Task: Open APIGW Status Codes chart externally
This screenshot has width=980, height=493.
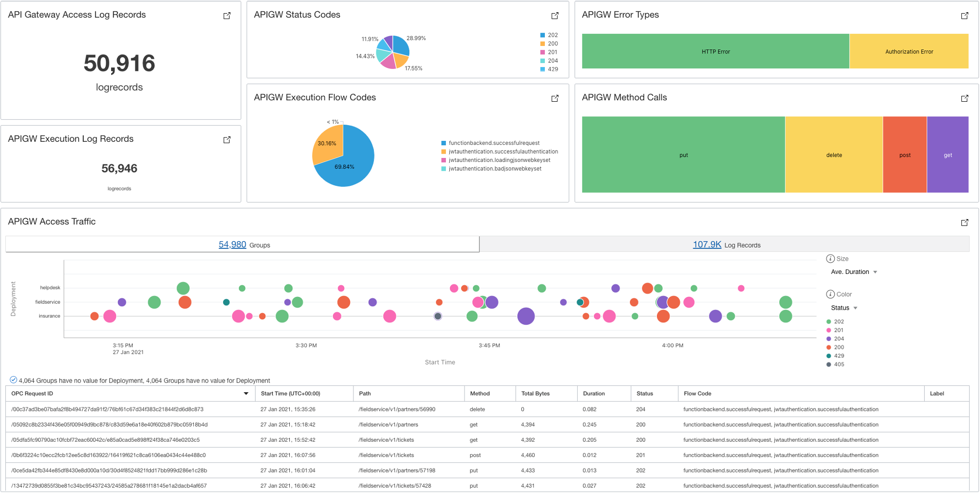Action: (x=555, y=16)
